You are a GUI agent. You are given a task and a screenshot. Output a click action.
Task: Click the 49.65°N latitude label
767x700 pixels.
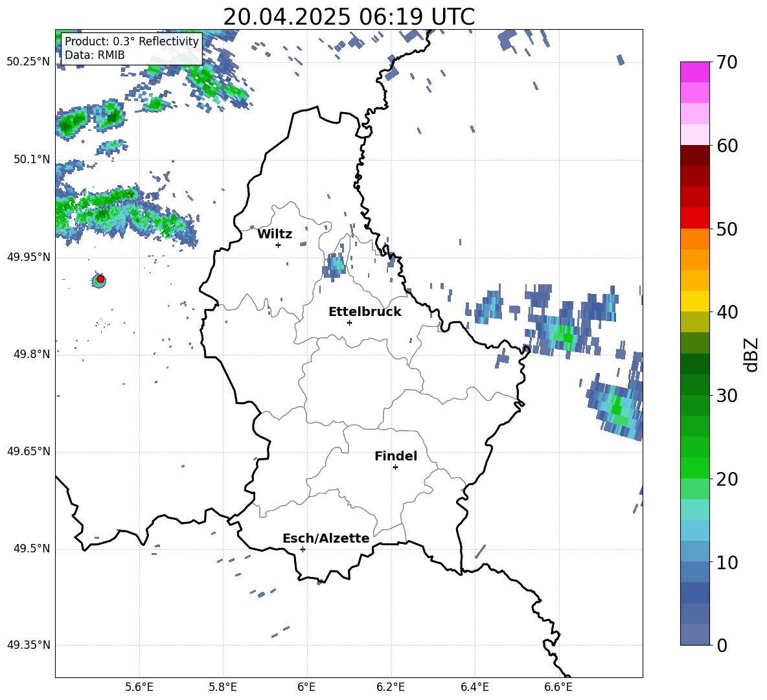pos(29,451)
